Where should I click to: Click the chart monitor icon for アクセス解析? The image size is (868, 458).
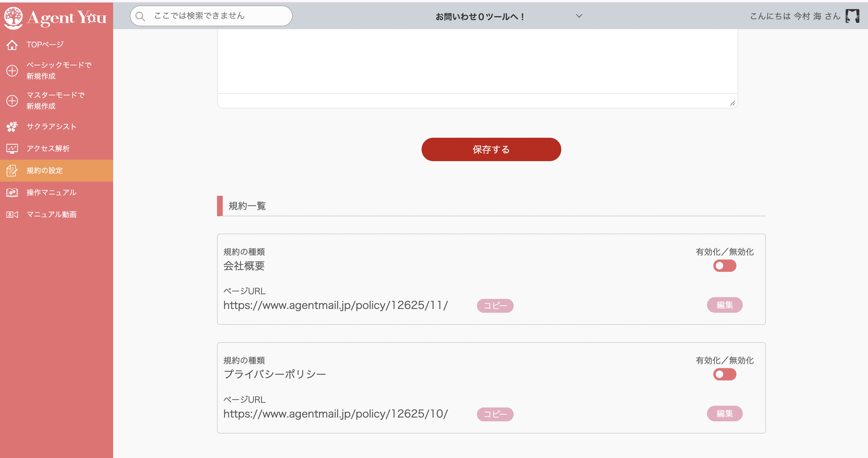12,148
